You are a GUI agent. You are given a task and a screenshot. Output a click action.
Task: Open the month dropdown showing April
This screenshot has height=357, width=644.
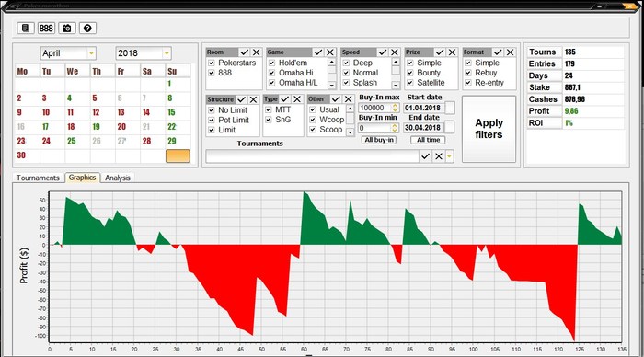(x=91, y=53)
